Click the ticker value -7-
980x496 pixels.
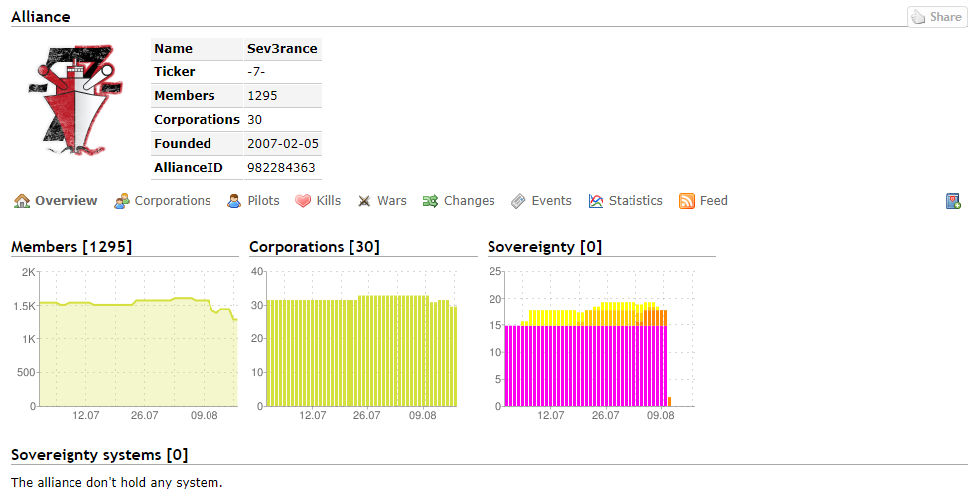click(x=256, y=71)
